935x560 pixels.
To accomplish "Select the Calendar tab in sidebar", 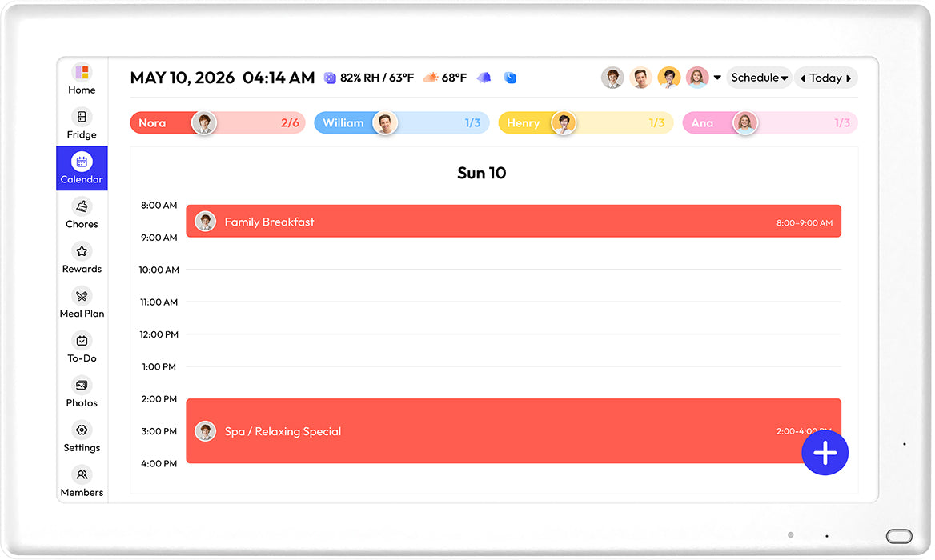I will point(82,168).
